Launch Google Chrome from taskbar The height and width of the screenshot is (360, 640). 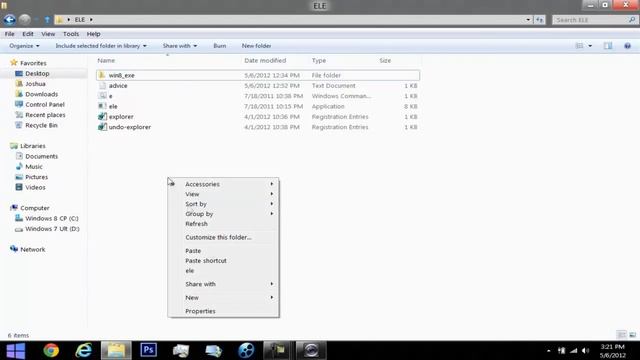(x=51, y=351)
